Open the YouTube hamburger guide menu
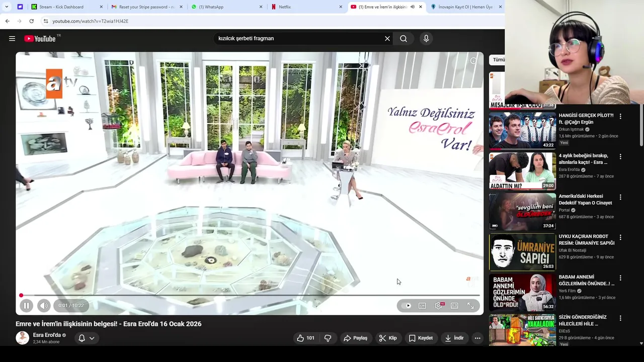This screenshot has height=362, width=644. (x=12, y=39)
